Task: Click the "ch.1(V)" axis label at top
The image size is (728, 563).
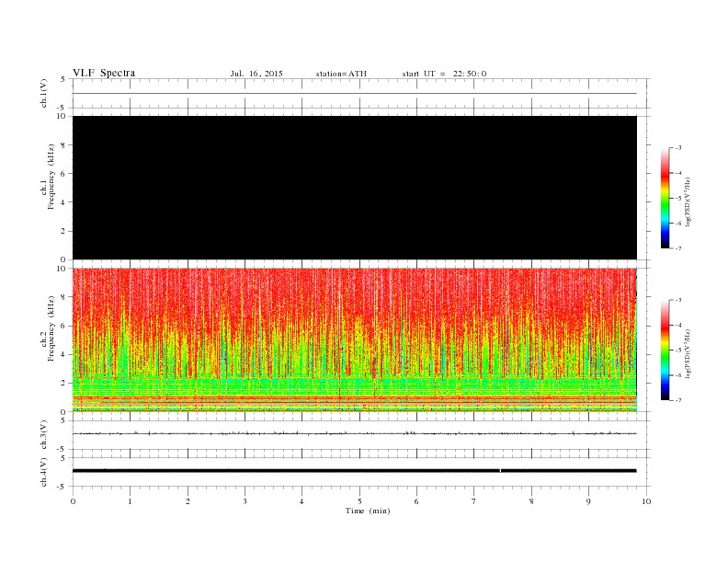Action: click(x=44, y=93)
